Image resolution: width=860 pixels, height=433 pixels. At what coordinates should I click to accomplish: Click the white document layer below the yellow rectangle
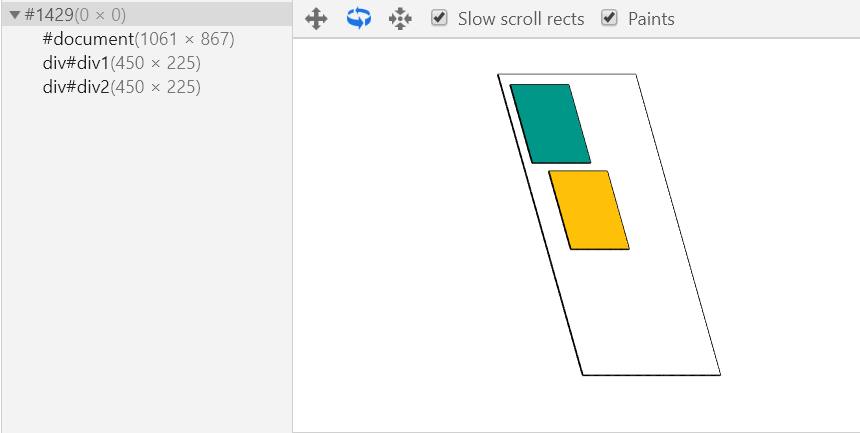tap(640, 310)
